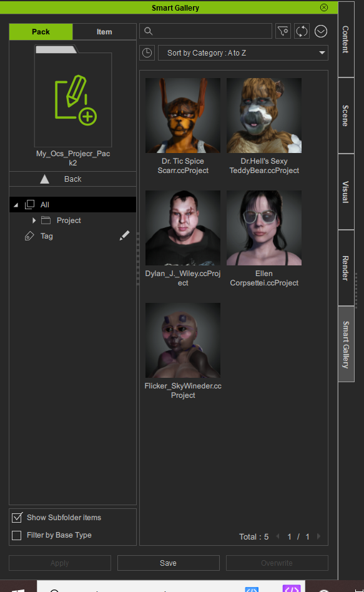Click the Tag label icon
The height and width of the screenshot is (592, 364).
[29, 236]
